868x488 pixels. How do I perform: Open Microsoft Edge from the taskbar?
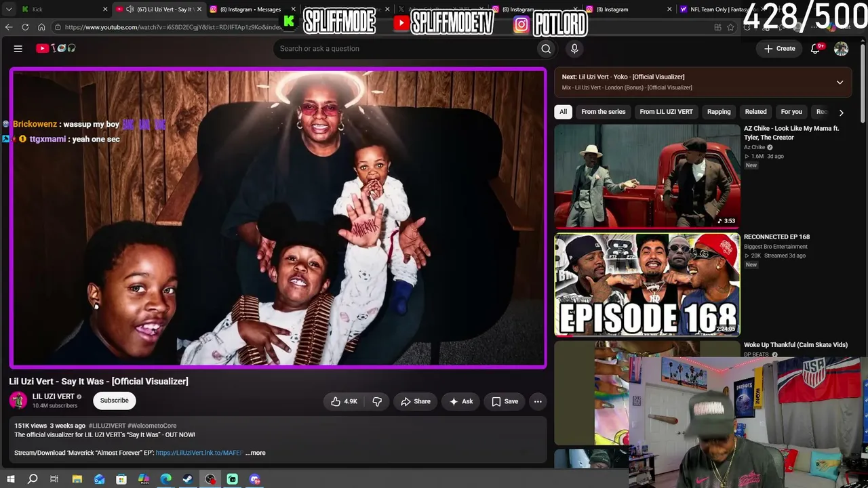(x=166, y=479)
